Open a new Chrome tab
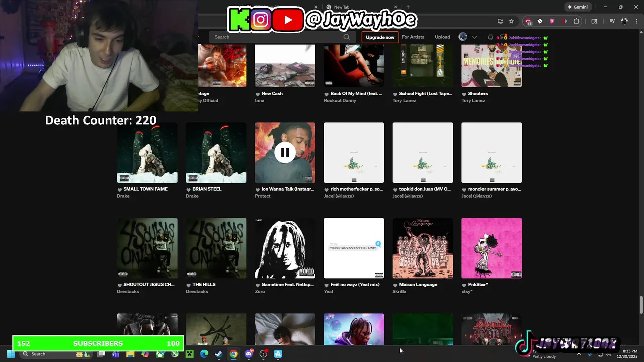The image size is (644, 362). point(408,7)
